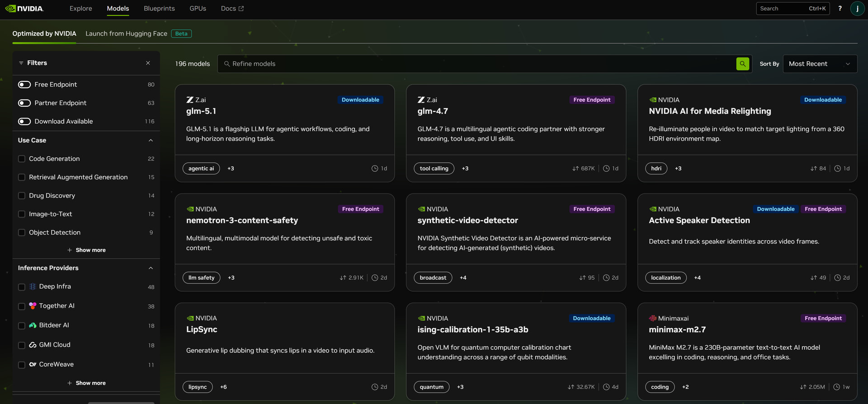Viewport: 868px width, 404px height.
Task: Click the Deep Infra provider icon
Action: pos(33,287)
